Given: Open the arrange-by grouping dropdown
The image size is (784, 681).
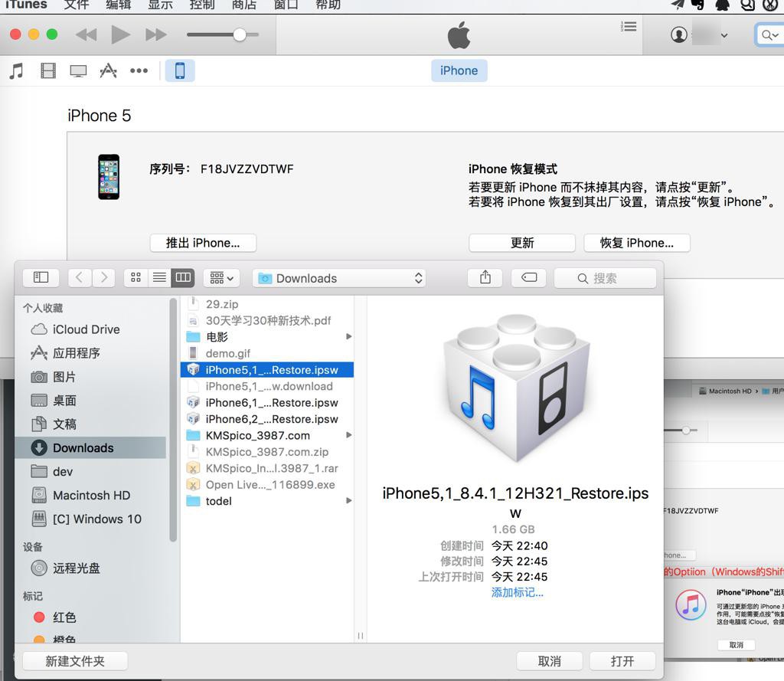Looking at the screenshot, I should (x=221, y=277).
